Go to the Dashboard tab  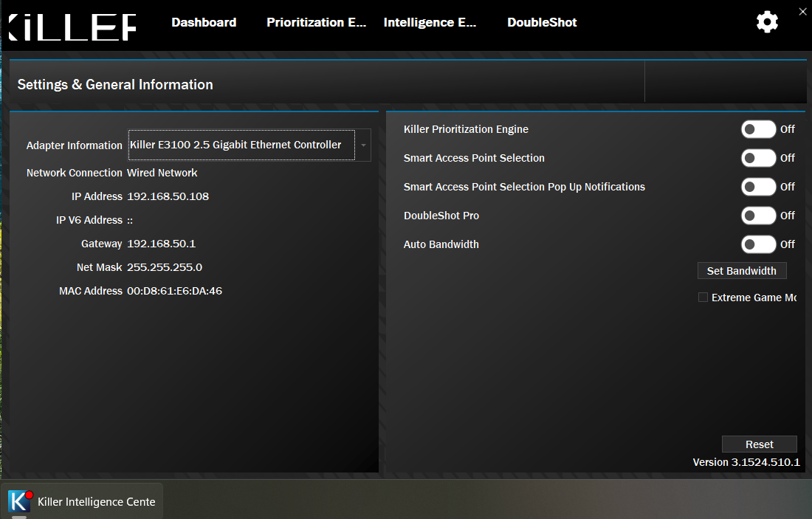(204, 22)
